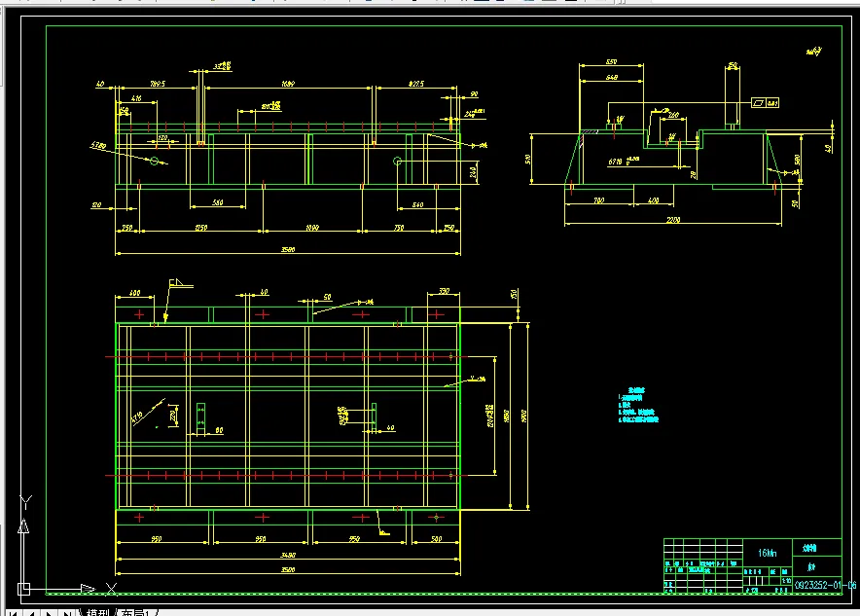Switch to the 模型 model tab
860x616 pixels.
98,612
